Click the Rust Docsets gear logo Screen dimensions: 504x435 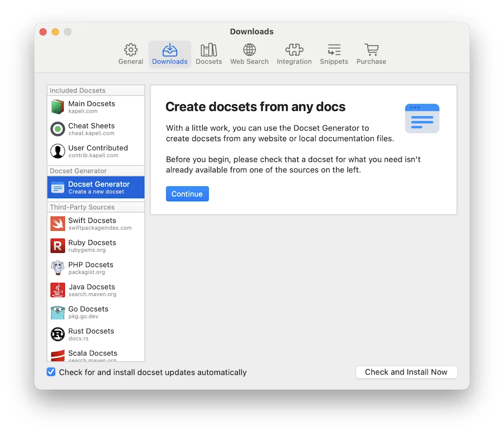point(57,335)
